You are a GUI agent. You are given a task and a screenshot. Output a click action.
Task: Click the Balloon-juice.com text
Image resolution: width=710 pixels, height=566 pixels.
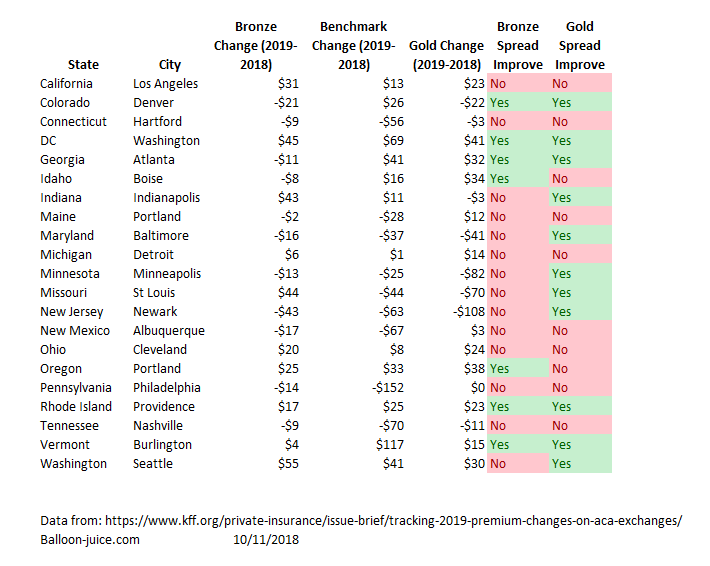point(90,540)
